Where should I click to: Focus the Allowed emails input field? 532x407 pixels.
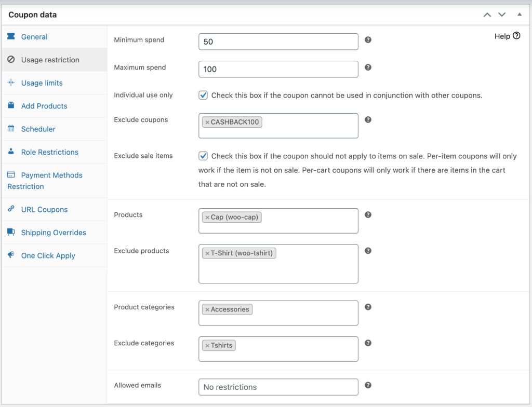278,387
